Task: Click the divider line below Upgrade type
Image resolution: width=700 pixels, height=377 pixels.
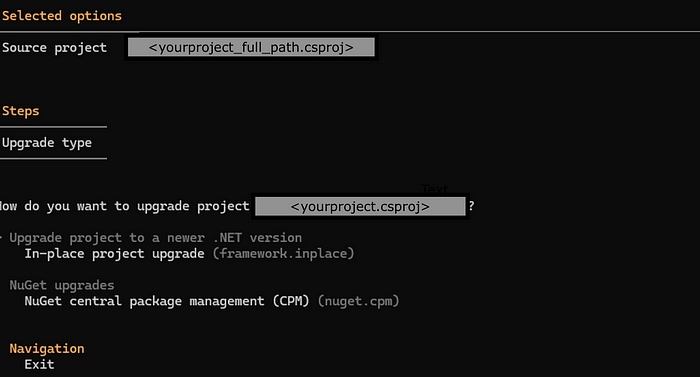Action: 54,158
